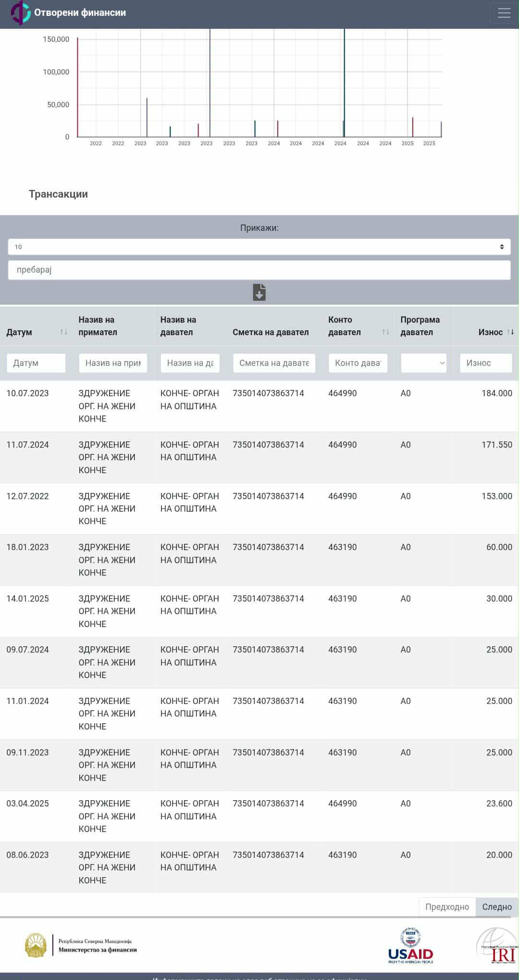The width and height of the screenshot is (519, 980).
Task: Focus the Сметка на давател filter field
Action: [274, 363]
